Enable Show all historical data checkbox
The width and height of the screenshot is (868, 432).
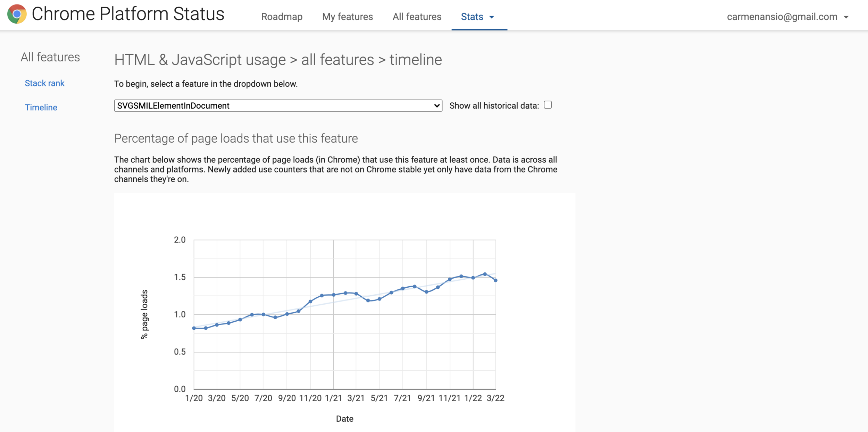click(x=548, y=105)
